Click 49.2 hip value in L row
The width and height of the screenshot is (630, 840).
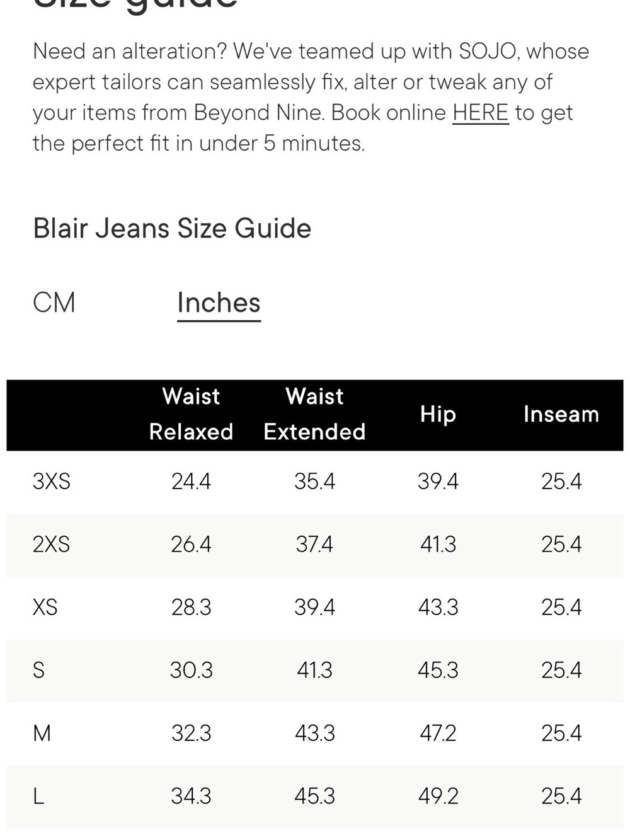pos(438,797)
